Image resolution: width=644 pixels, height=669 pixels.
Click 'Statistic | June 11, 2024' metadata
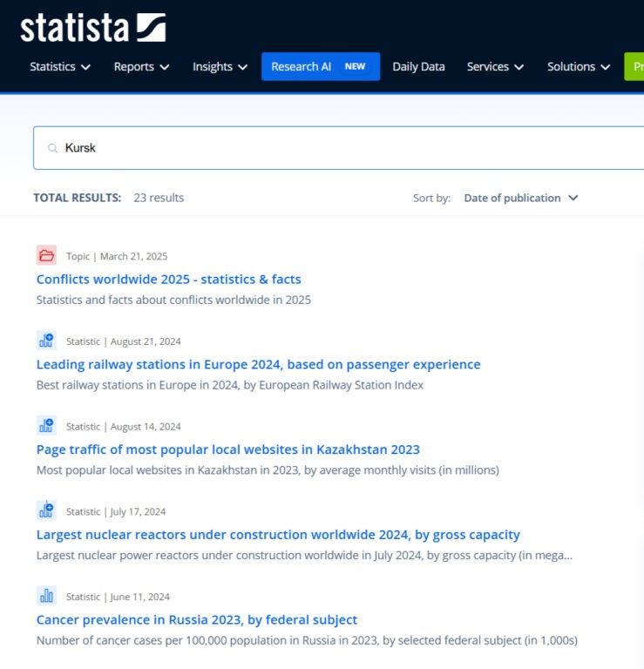click(x=118, y=597)
